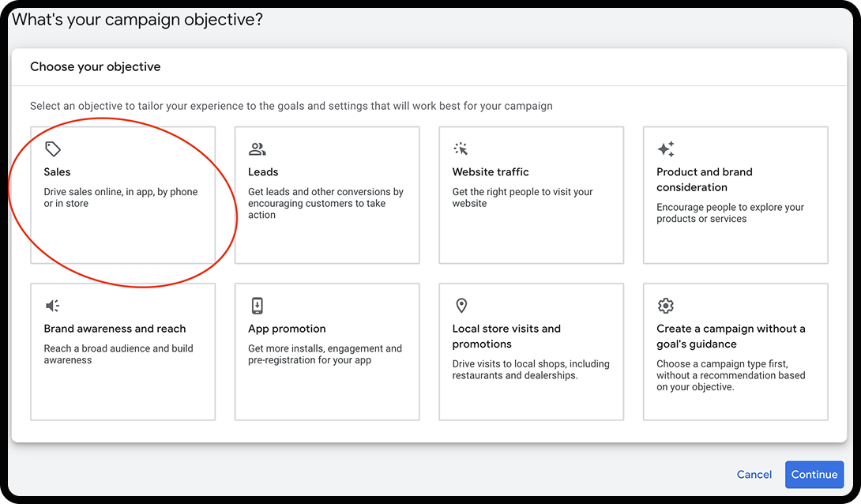
Task: Click the download icon on the App promotion card
Action: tap(257, 305)
